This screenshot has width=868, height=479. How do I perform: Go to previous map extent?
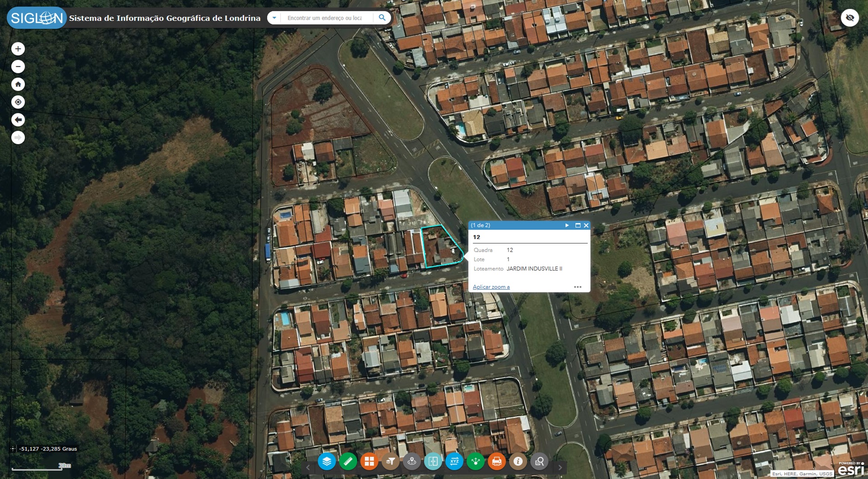pos(18,120)
